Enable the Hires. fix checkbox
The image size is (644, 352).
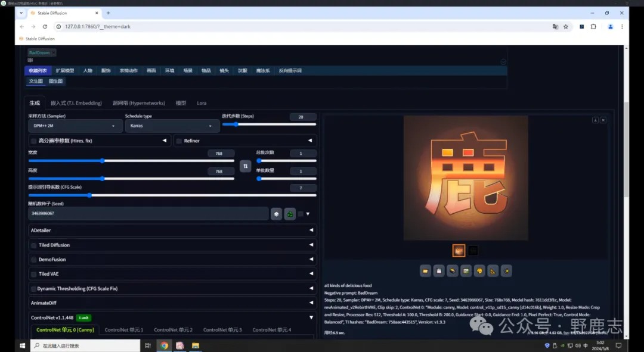point(33,141)
